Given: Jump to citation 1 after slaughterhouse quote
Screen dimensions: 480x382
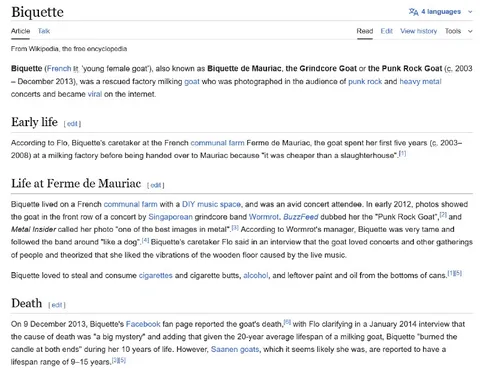Looking at the screenshot, I should (402, 153).
